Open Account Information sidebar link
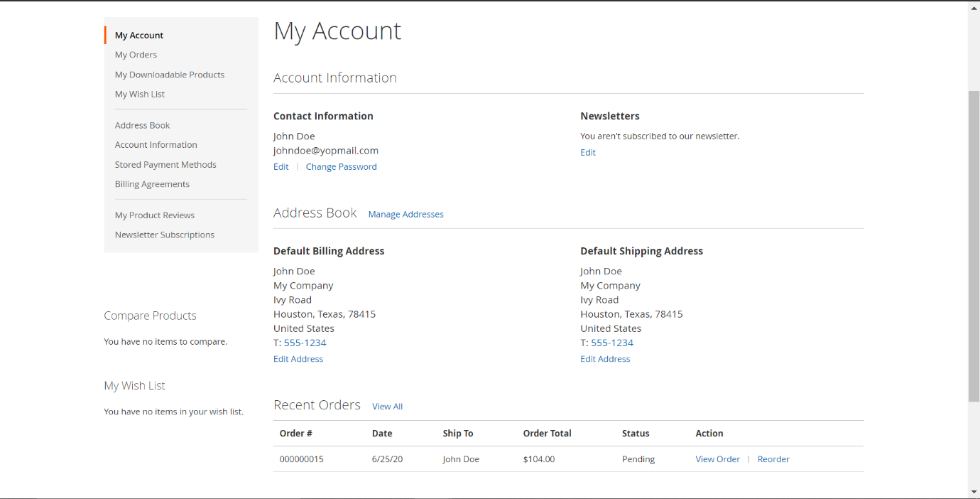 (x=156, y=145)
